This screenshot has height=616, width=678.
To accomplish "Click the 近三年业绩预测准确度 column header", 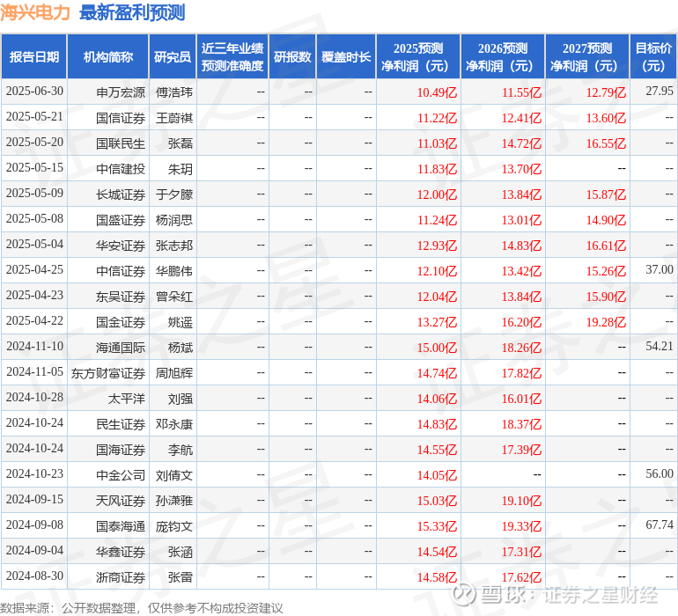I will tap(232, 56).
